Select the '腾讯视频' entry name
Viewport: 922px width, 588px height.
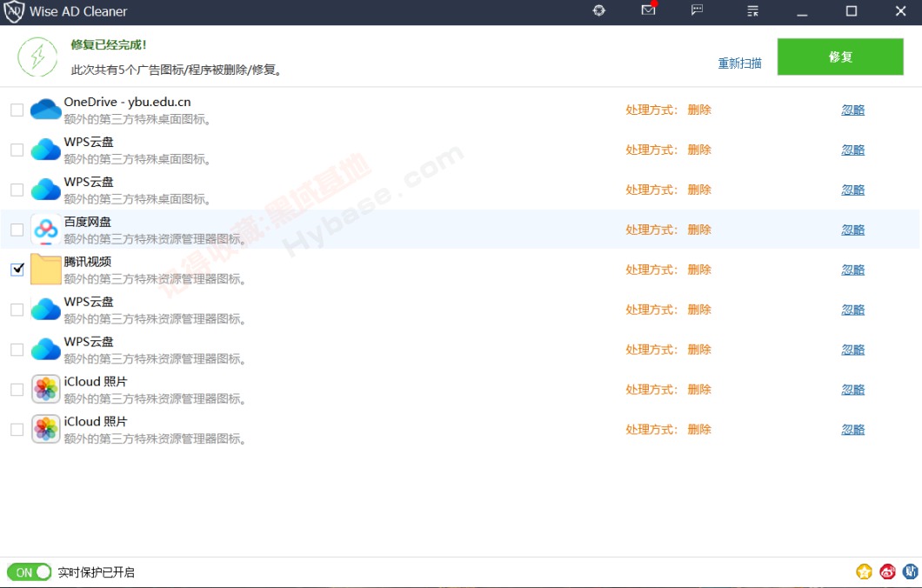click(88, 262)
